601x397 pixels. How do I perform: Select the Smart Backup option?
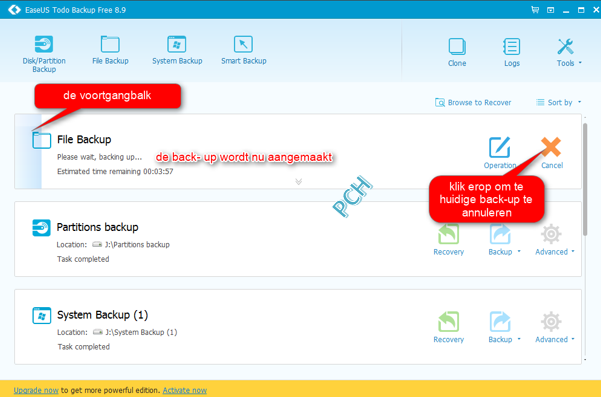tap(243, 50)
